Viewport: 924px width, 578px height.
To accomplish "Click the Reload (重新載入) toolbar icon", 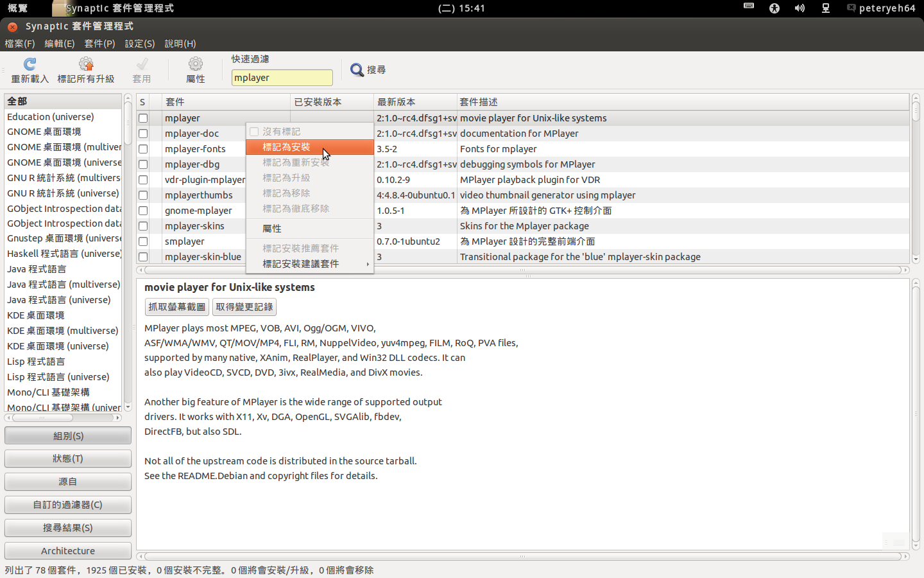I will [x=30, y=64].
